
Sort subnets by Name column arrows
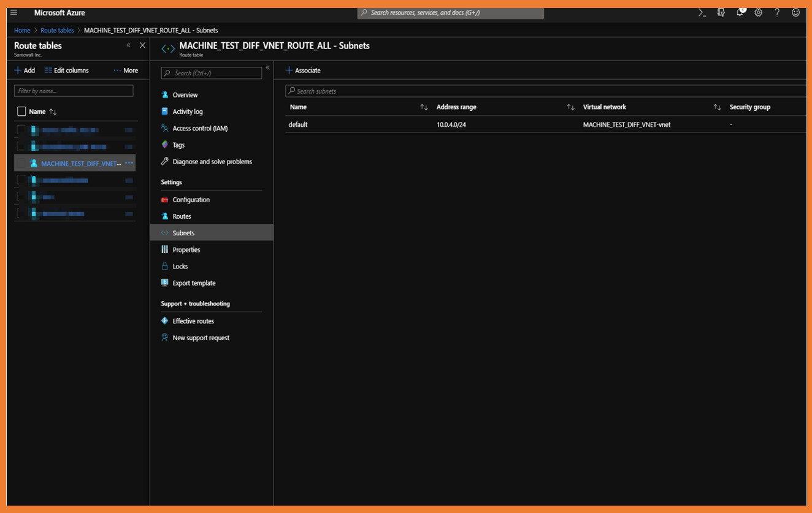coord(424,107)
